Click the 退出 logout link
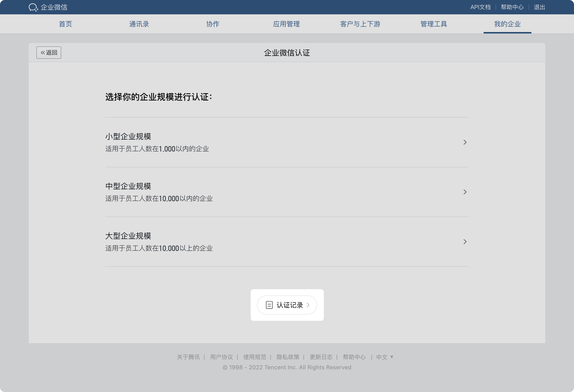Image resolution: width=574 pixels, height=392 pixels. (539, 7)
